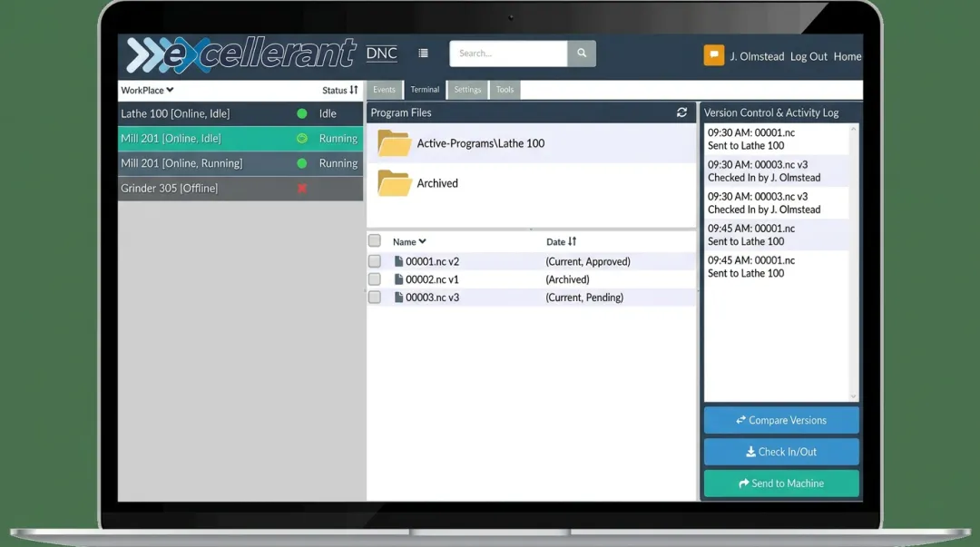This screenshot has height=547, width=980.
Task: Sort by Status using arrows icon
Action: pyautogui.click(x=354, y=90)
